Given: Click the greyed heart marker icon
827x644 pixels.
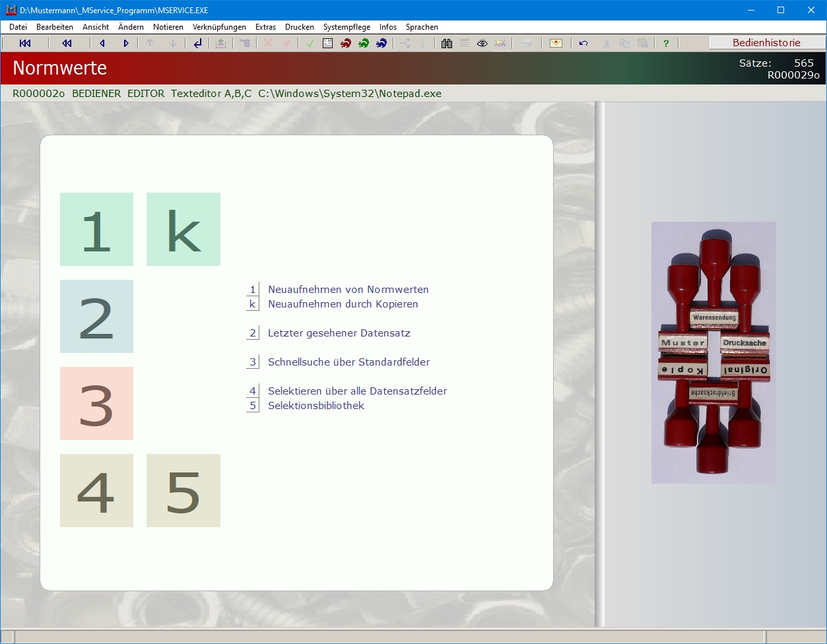Looking at the screenshot, I should tap(286, 44).
